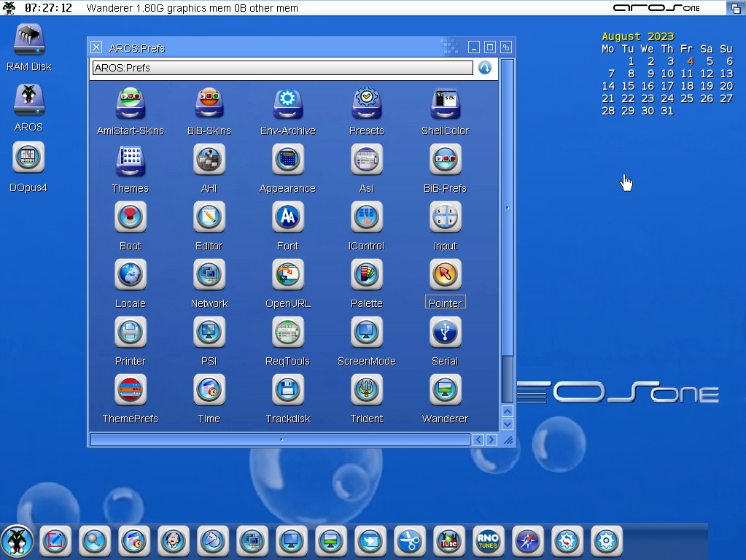Select the Serial USB preferences icon

coord(446,332)
